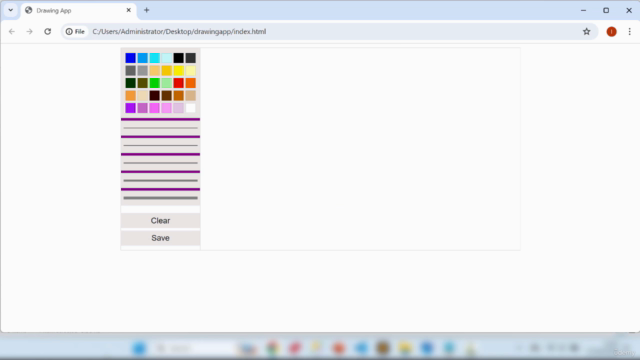
Task: Choose the golden amber color swatch
Action: [x=167, y=71]
